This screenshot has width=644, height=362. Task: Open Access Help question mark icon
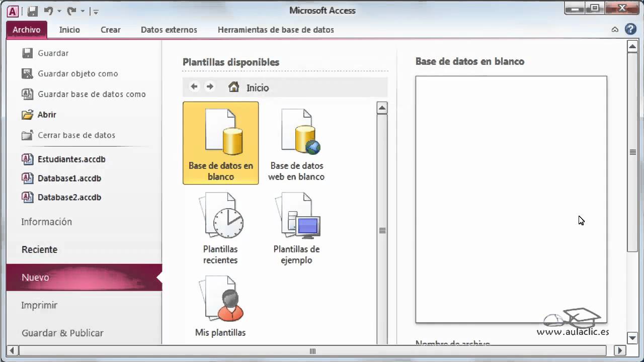(x=630, y=29)
